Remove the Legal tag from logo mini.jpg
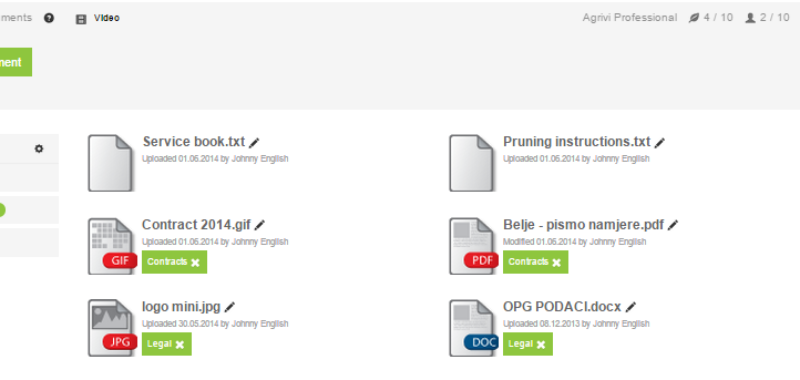 coord(180,345)
